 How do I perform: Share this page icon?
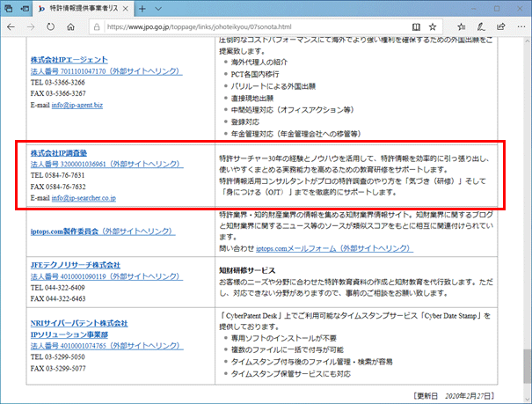click(500, 27)
